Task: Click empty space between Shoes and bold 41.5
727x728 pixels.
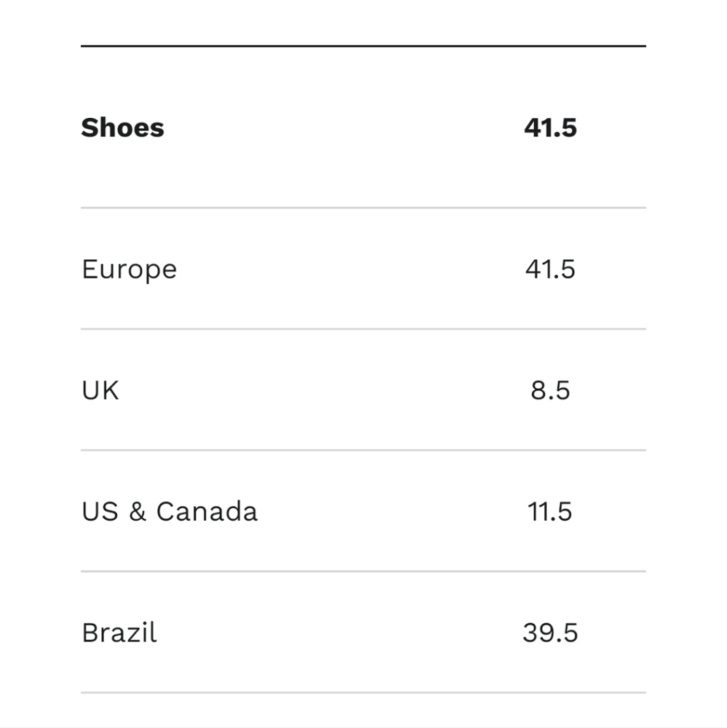Action: click(342, 128)
